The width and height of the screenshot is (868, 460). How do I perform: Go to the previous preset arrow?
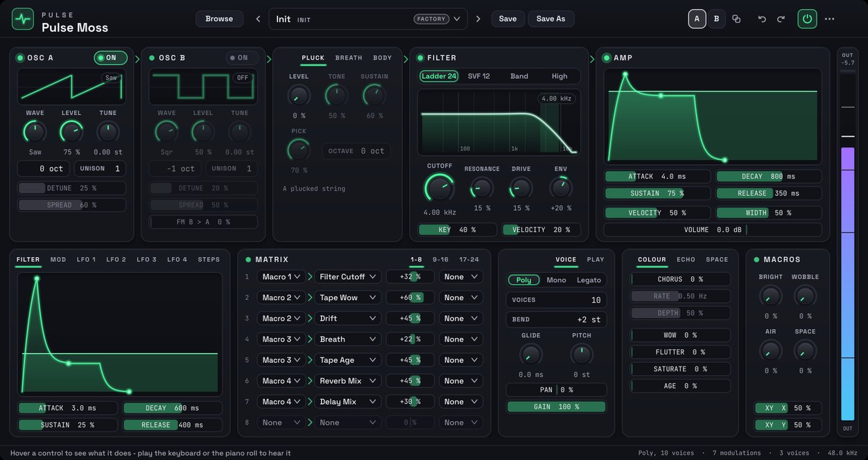[259, 19]
